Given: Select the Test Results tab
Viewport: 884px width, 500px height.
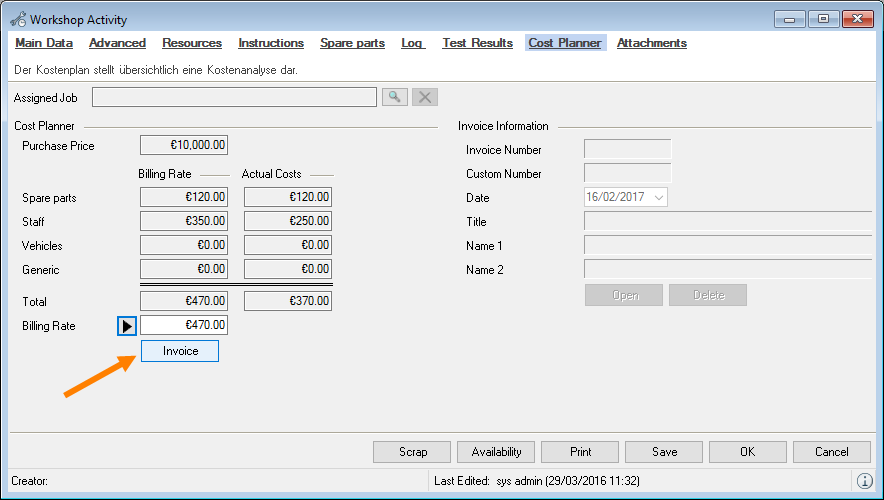Looking at the screenshot, I should (x=477, y=43).
